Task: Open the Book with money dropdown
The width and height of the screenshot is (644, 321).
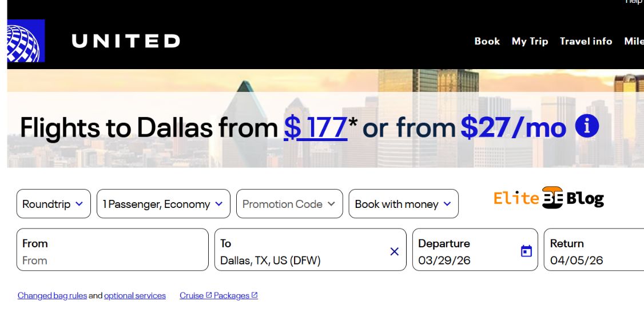Action: click(x=403, y=204)
